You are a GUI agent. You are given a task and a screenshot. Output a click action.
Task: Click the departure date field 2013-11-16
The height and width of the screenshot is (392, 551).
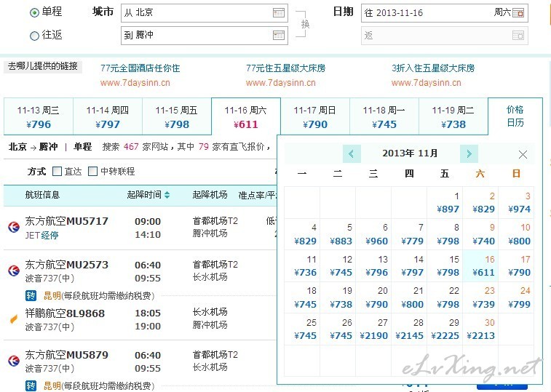point(445,13)
